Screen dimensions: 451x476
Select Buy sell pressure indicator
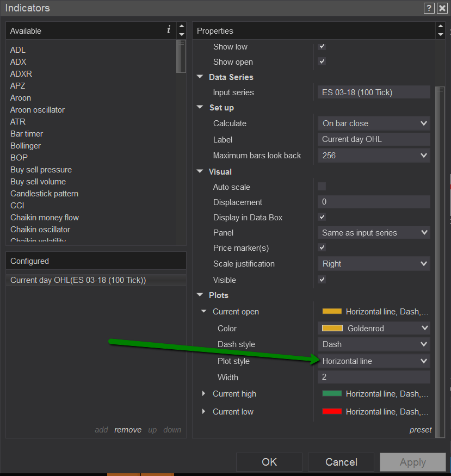click(x=41, y=169)
